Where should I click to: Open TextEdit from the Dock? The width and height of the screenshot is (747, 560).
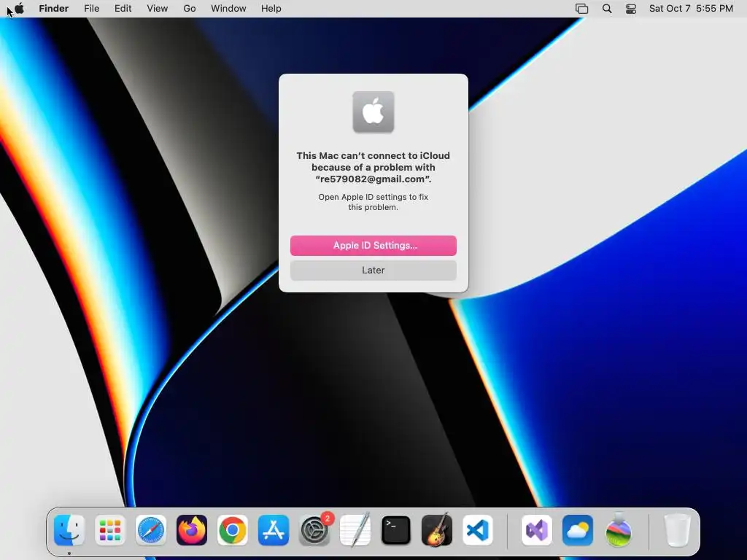click(355, 530)
